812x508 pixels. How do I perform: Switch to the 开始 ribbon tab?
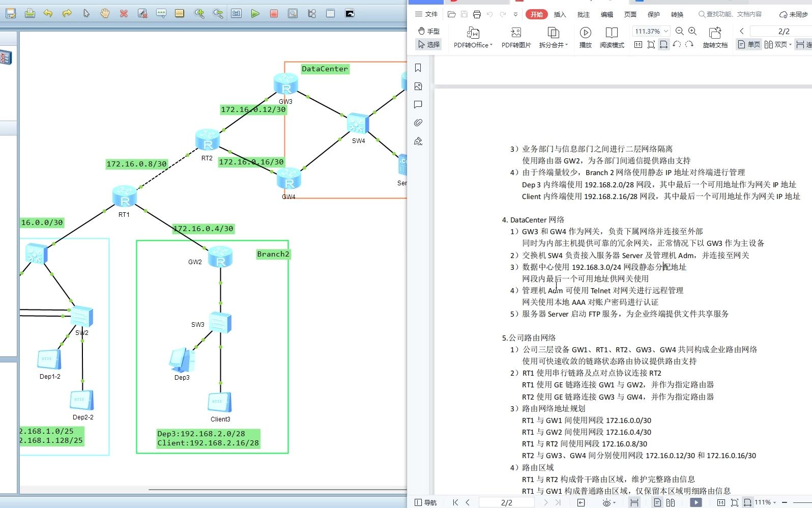(x=536, y=14)
